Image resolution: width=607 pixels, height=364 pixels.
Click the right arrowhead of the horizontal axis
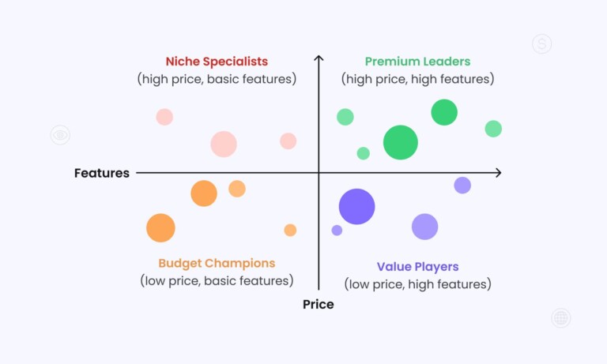coord(497,173)
